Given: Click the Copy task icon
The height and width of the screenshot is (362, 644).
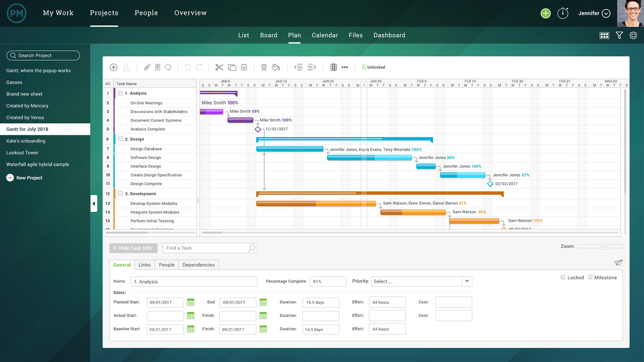Looking at the screenshot, I should click(x=232, y=67).
